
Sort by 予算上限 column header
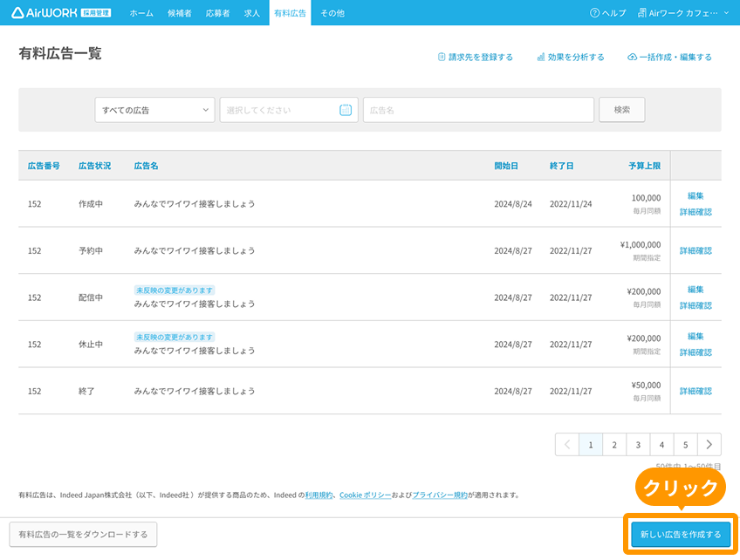click(x=645, y=166)
